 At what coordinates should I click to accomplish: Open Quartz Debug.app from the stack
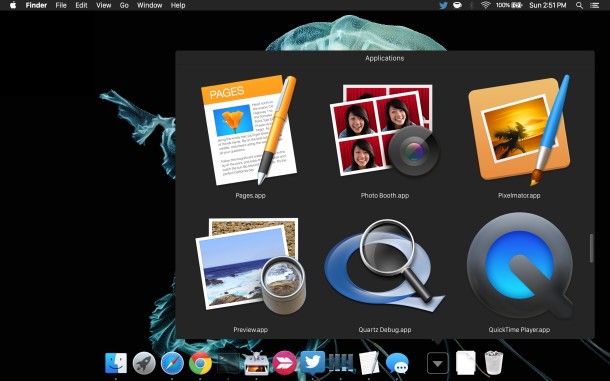[385, 265]
